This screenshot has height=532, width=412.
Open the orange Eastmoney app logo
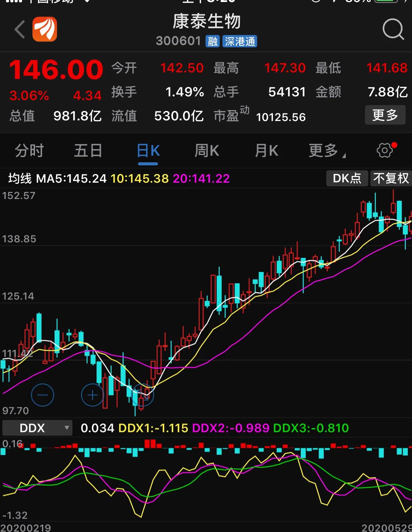45,29
